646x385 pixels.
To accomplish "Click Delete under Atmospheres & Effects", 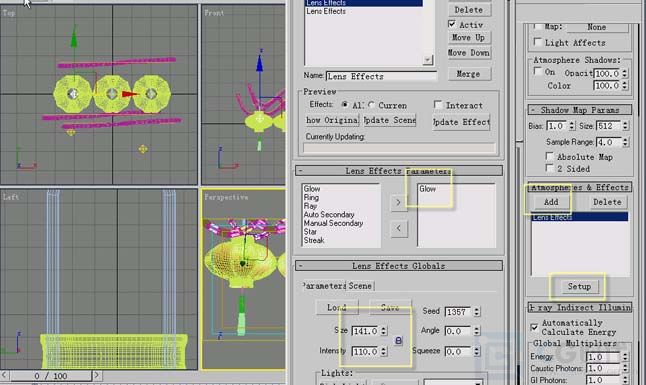I will pos(607,202).
